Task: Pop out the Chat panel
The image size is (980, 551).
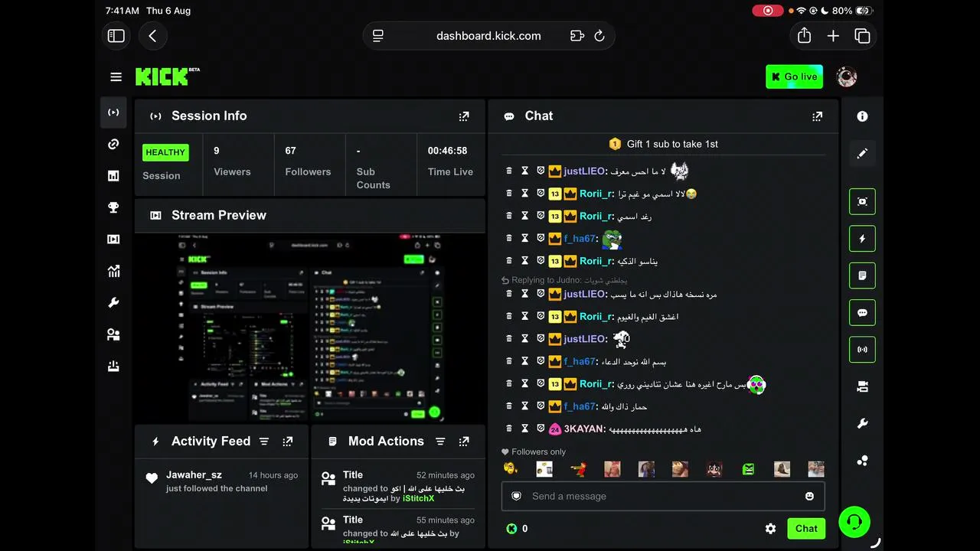Action: click(x=818, y=116)
